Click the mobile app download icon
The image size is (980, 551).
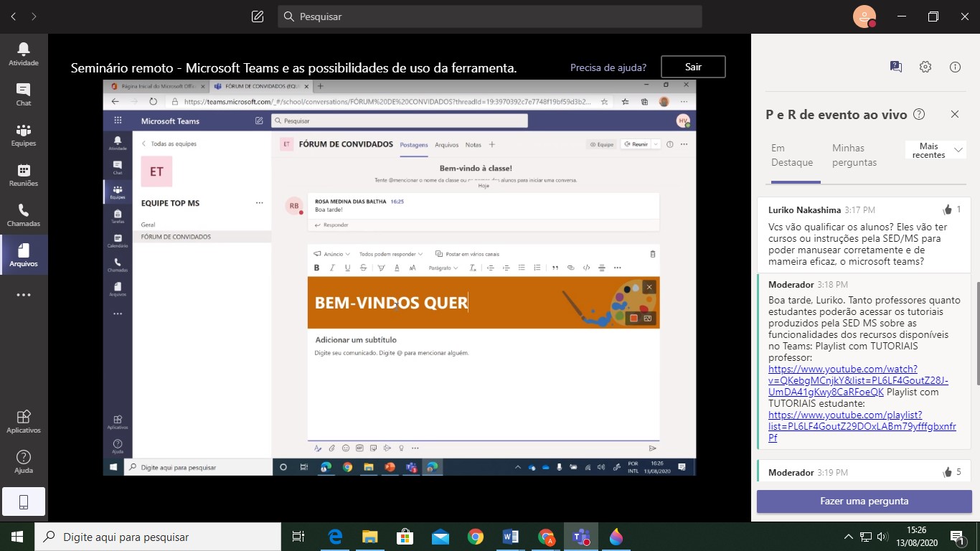[x=24, y=502]
